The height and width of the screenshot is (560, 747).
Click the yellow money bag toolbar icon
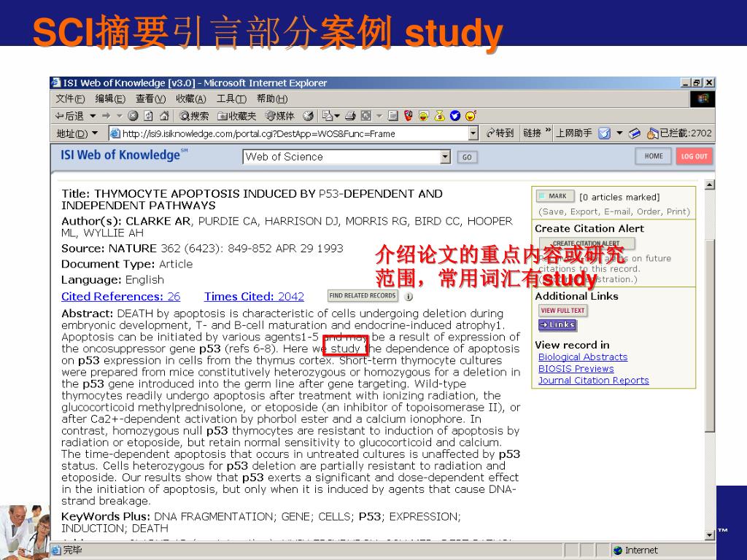(440, 116)
